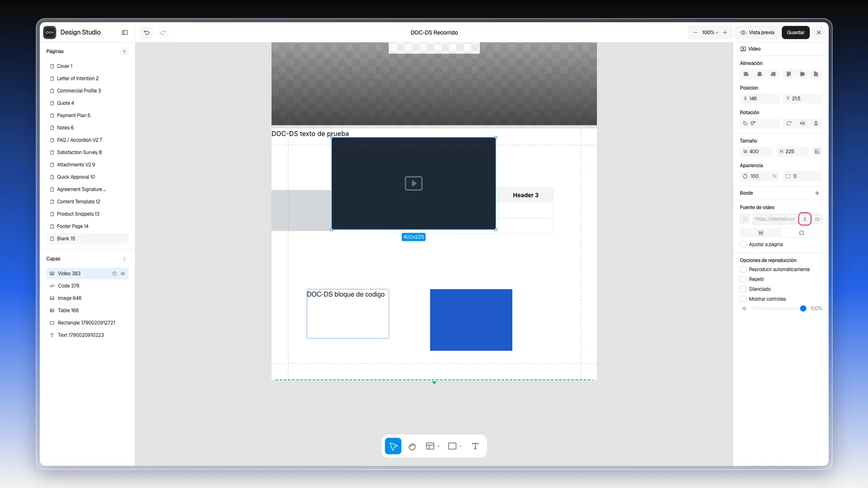Check Reproducir automáticamente option

(x=743, y=270)
